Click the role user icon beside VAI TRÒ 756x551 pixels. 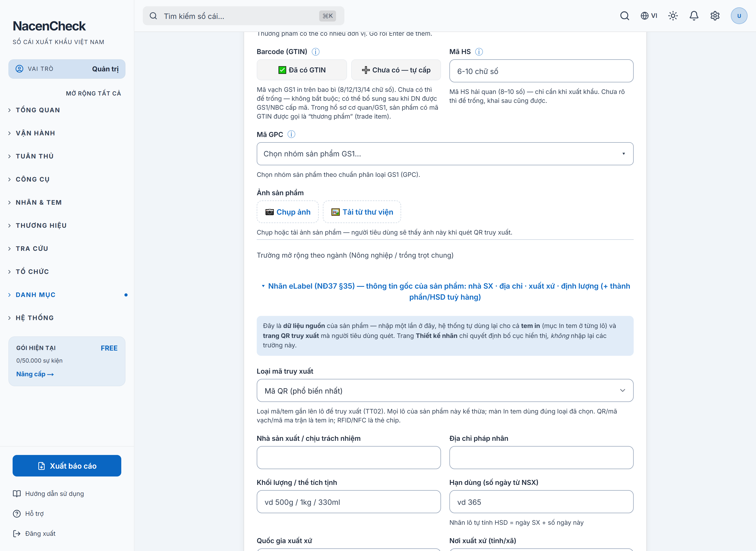coord(19,69)
